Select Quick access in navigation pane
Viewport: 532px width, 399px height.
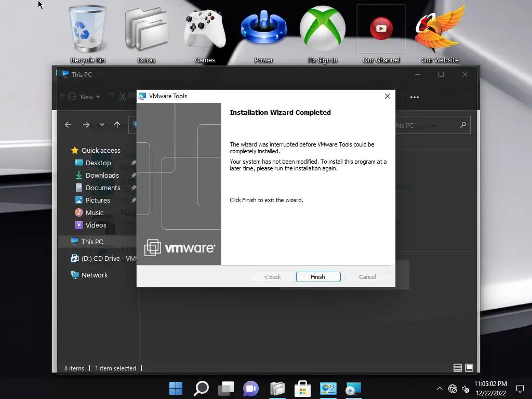click(x=96, y=150)
